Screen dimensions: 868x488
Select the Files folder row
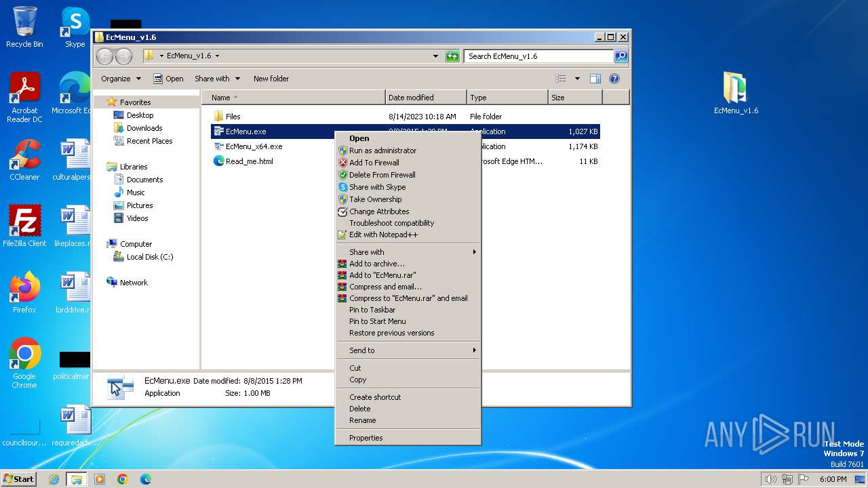point(406,117)
